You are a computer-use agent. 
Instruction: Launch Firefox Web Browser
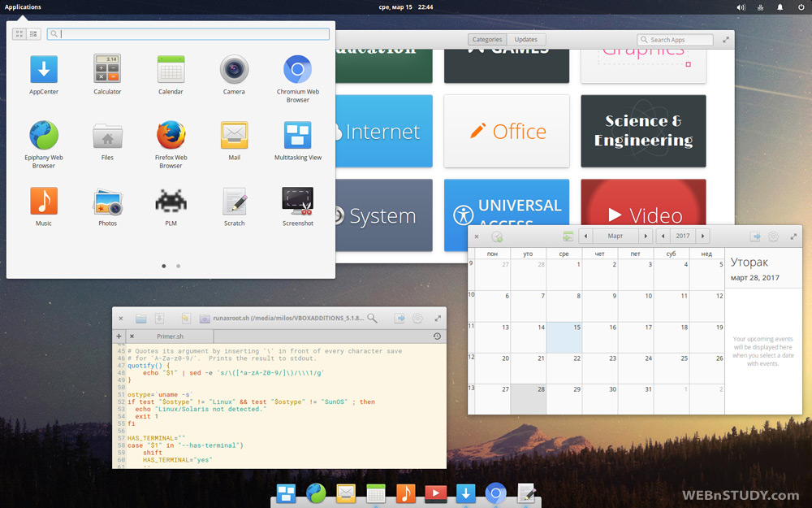[x=171, y=135]
